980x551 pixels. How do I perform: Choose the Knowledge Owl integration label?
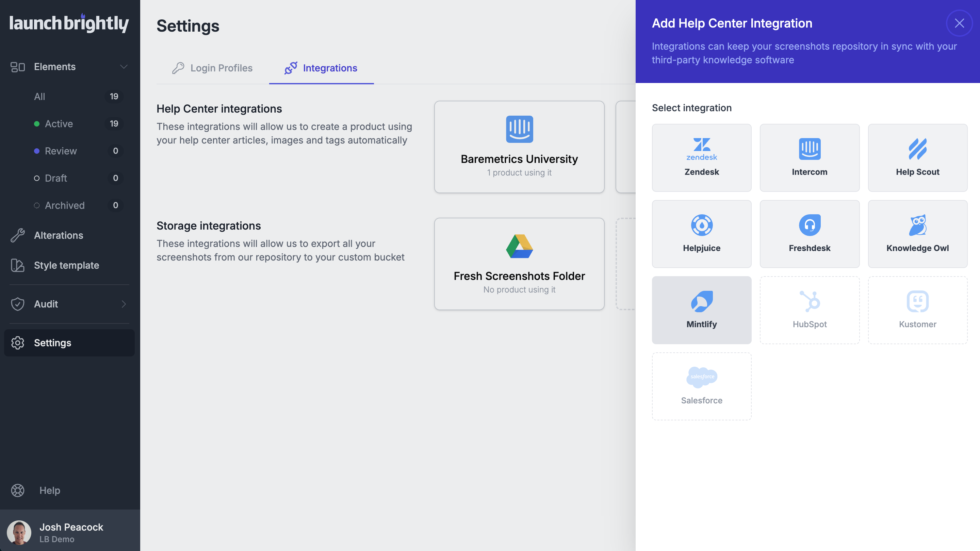click(918, 248)
